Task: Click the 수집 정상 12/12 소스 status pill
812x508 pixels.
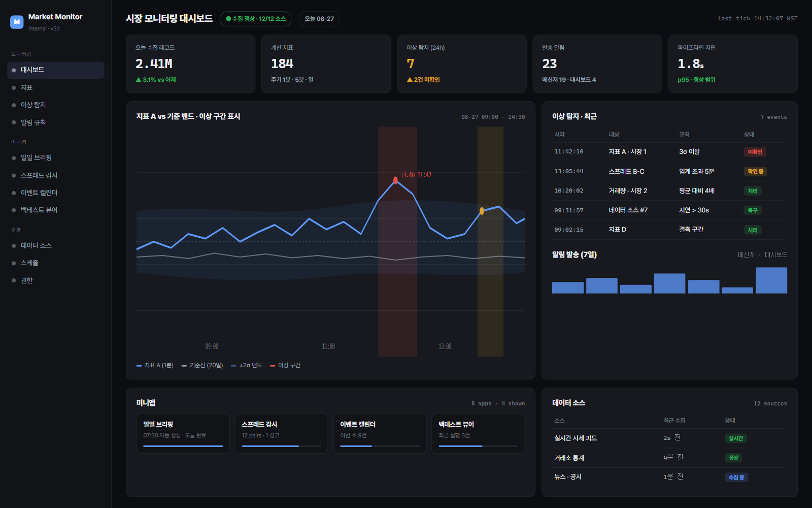Action: [x=255, y=19]
